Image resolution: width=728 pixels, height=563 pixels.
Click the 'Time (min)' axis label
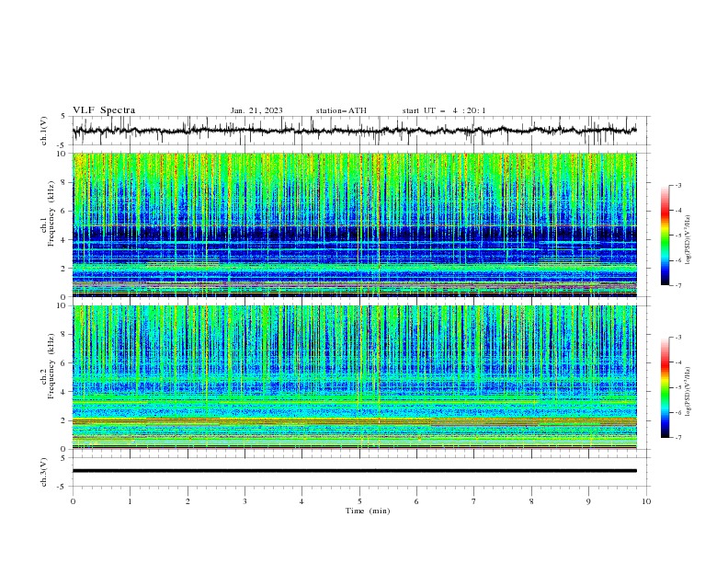coord(368,511)
